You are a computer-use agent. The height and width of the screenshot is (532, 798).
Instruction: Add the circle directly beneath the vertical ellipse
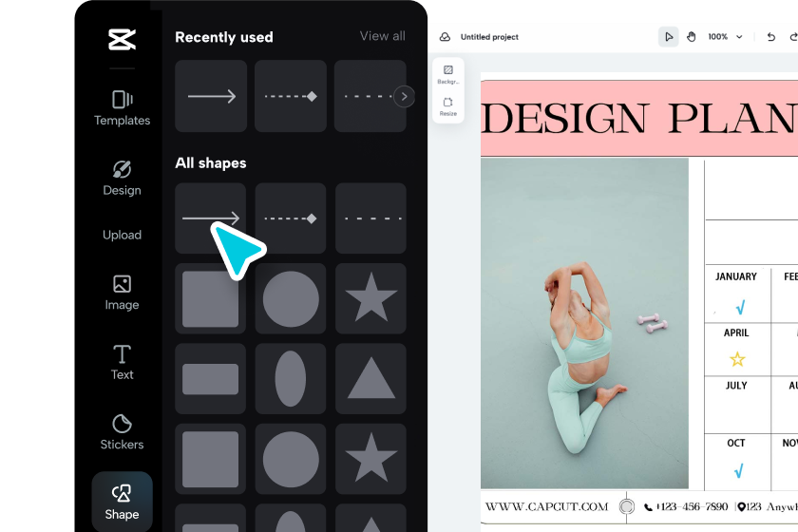[x=291, y=459]
